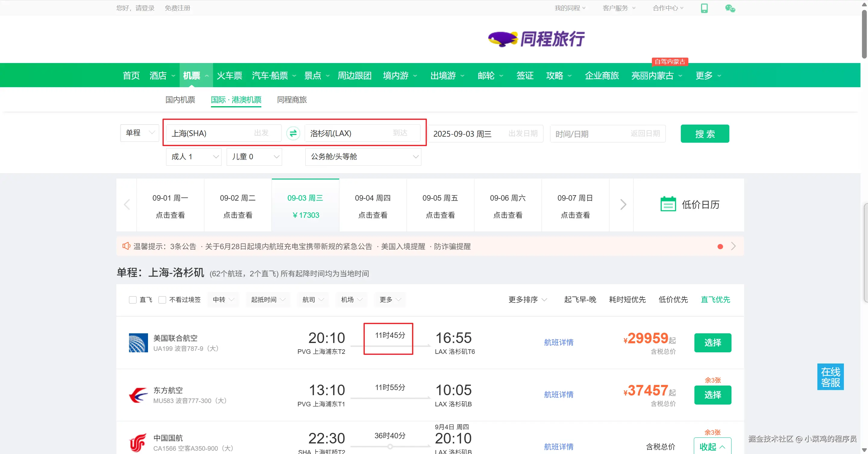The height and width of the screenshot is (454, 868).
Task: Enable the 直飞 filter checkbox
Action: [x=132, y=300]
